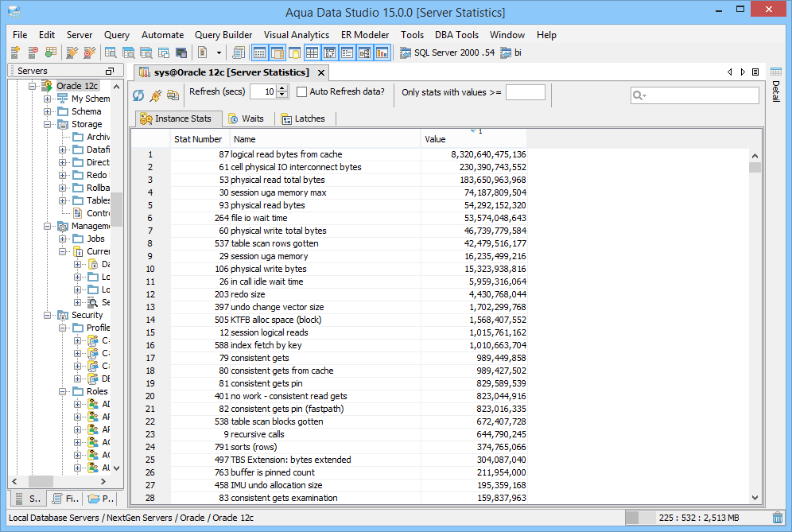Open the Detail side panel

coord(776,83)
